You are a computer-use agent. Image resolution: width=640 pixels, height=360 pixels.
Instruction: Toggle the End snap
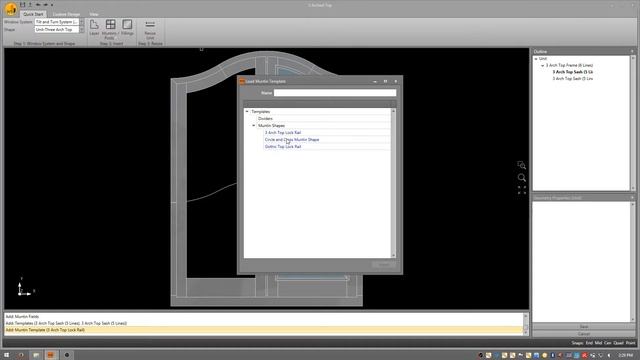589,343
